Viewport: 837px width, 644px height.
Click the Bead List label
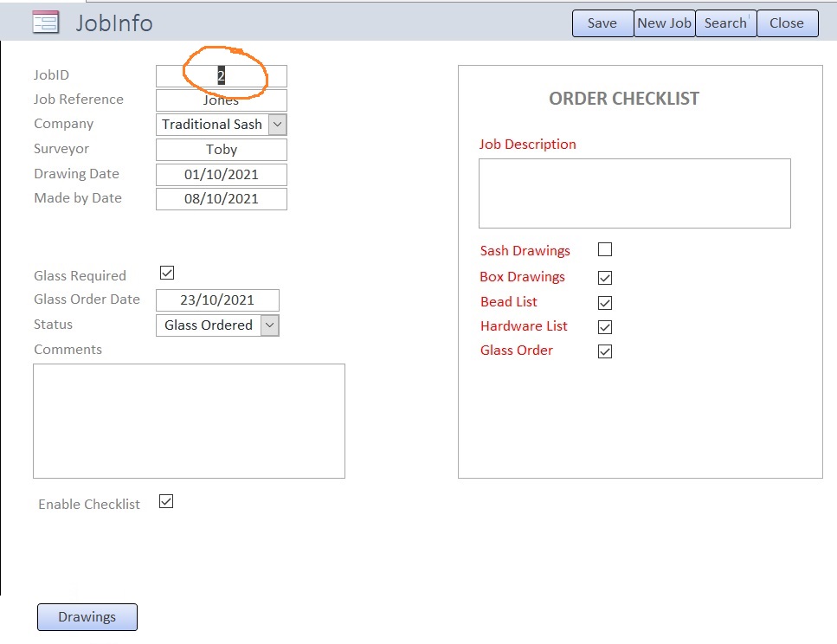tap(509, 302)
